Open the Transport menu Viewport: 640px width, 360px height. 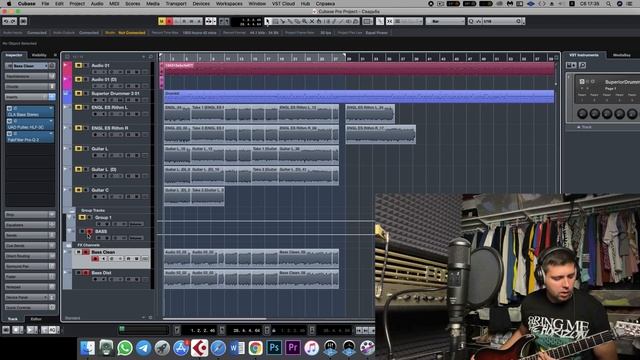(x=176, y=4)
